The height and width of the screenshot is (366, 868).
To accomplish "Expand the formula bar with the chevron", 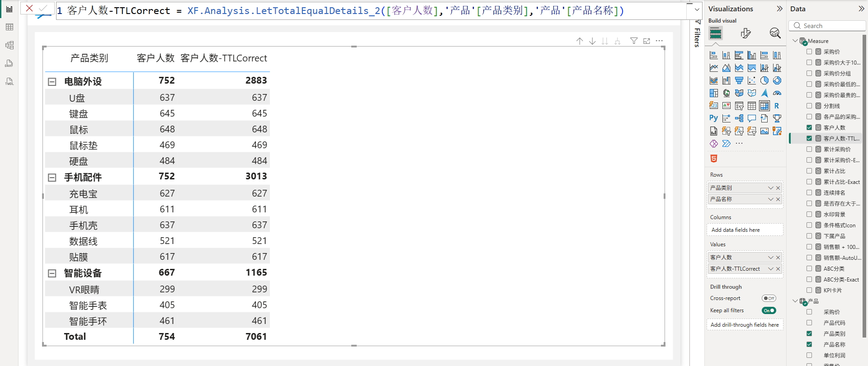I will click(697, 9).
